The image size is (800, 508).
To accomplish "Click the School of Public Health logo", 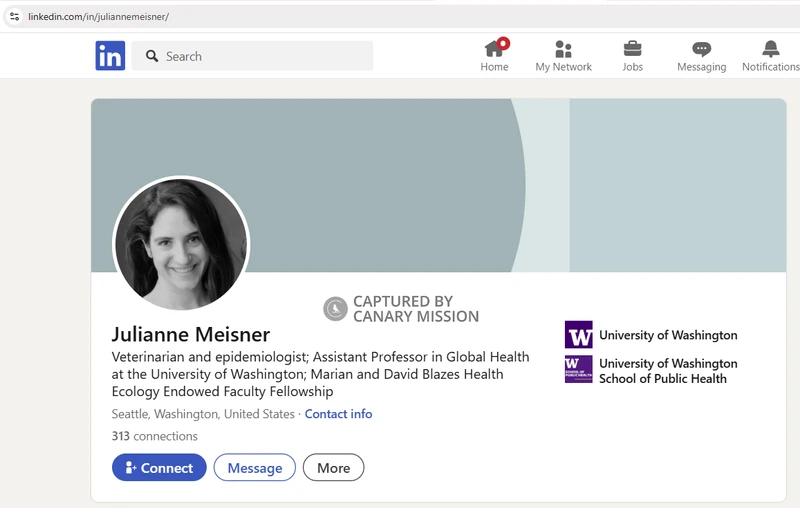I will tap(579, 369).
